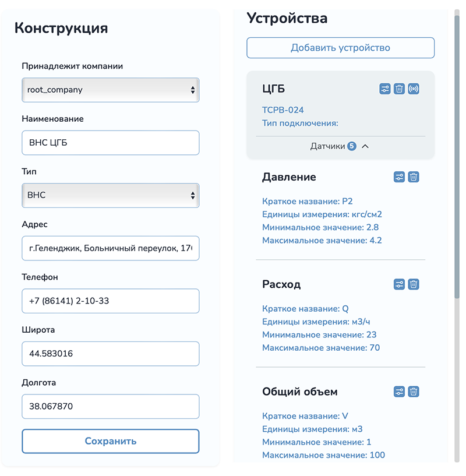
Task: Collapse the Датчики list with the chevron
Action: (365, 146)
